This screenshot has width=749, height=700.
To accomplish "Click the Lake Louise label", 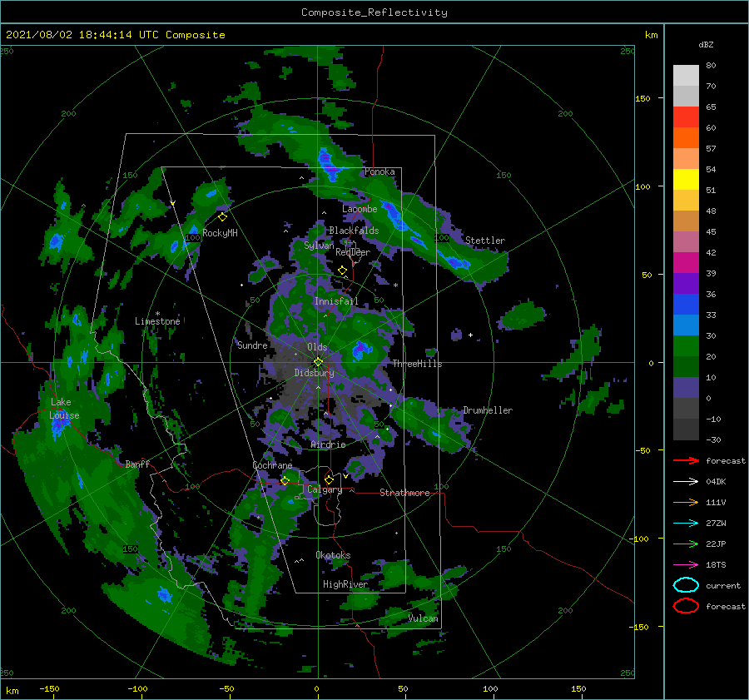I will click(64, 409).
